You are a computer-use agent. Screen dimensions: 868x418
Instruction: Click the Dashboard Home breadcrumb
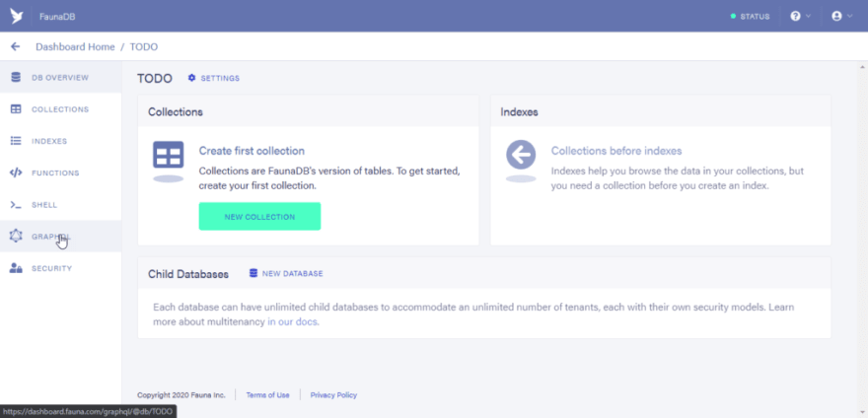[75, 47]
